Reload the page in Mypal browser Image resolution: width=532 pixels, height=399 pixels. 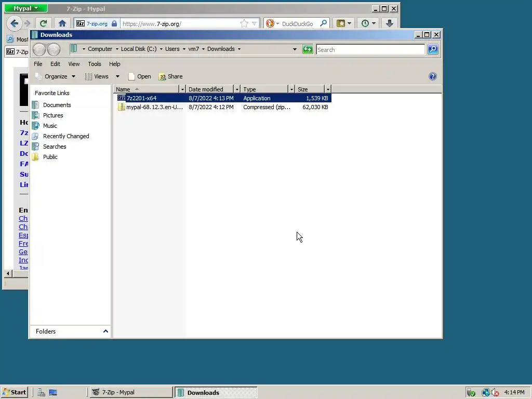(x=43, y=23)
